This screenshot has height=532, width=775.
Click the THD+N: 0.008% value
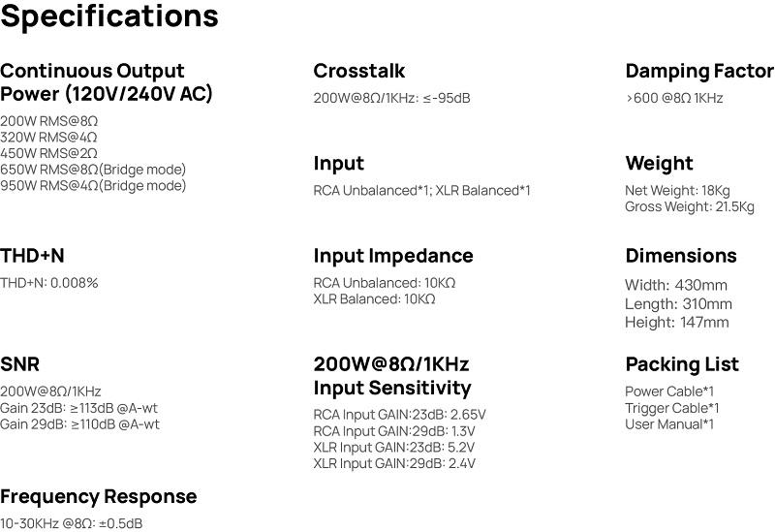tap(49, 283)
